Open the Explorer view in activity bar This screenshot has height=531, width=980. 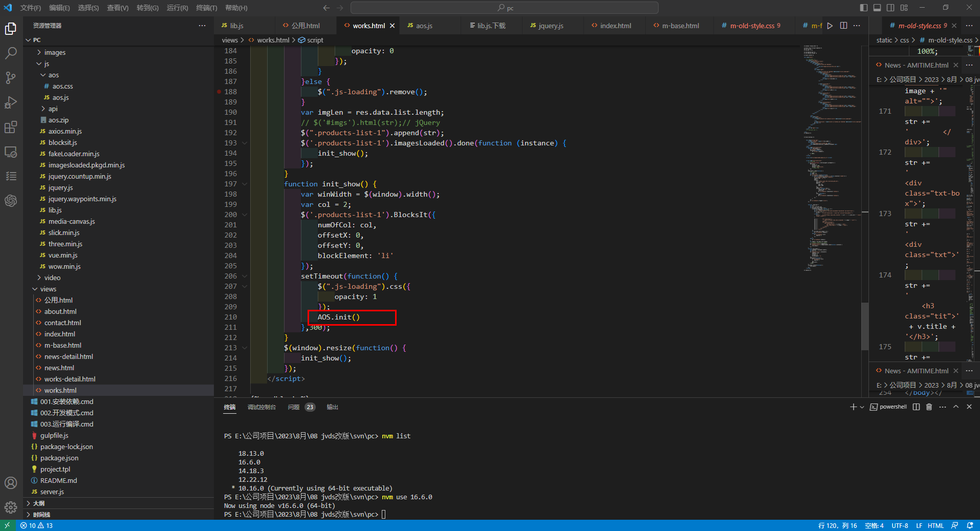tap(11, 29)
